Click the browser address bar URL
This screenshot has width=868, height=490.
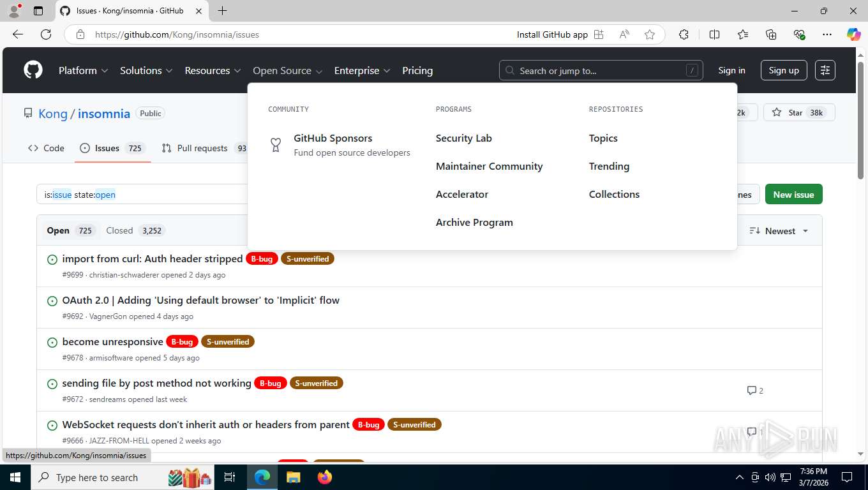(177, 34)
